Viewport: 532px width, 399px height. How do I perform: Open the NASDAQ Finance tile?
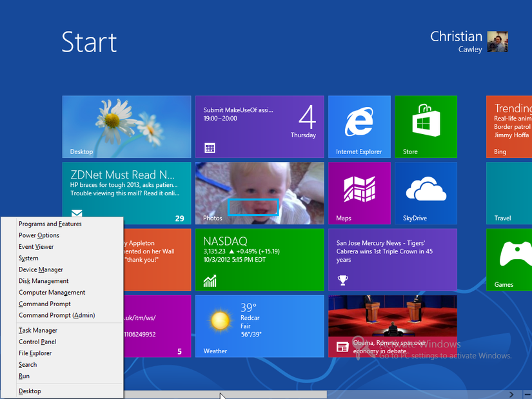click(x=260, y=260)
